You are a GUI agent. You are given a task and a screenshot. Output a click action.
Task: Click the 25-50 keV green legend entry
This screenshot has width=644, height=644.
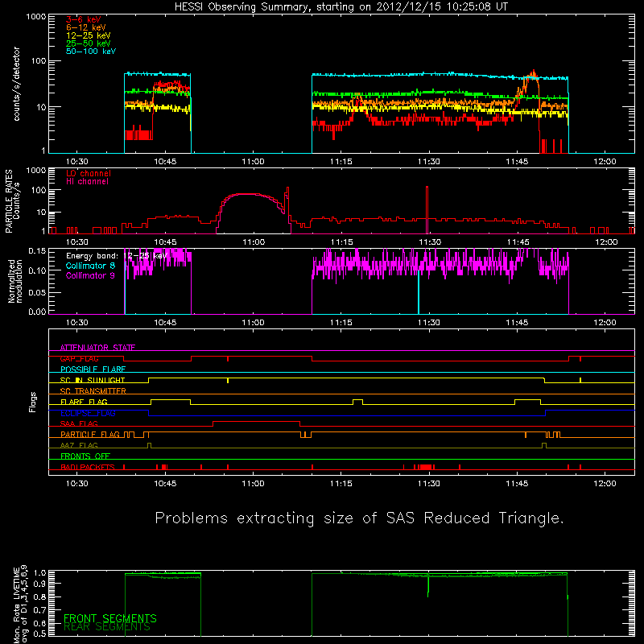click(x=89, y=43)
